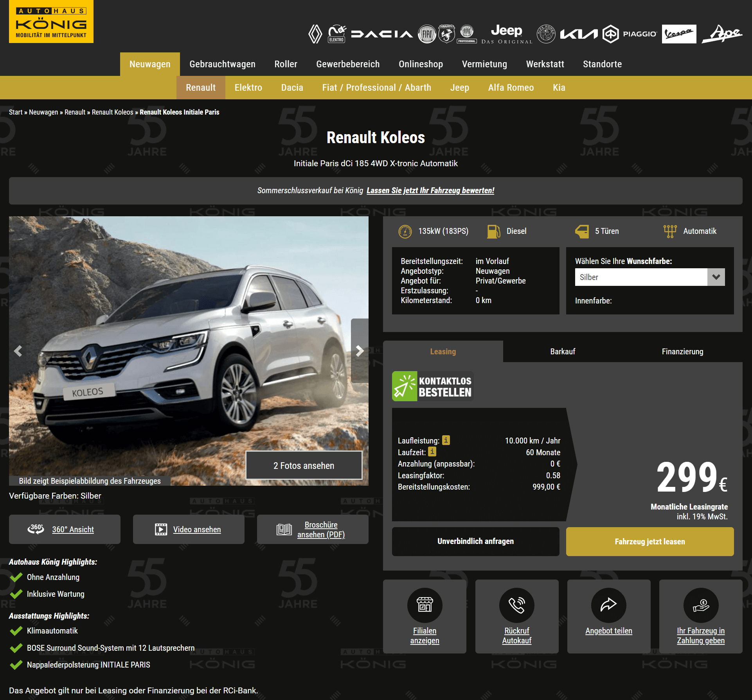Switch to the Finanzierung tab
The height and width of the screenshot is (700, 752).
[x=682, y=352]
